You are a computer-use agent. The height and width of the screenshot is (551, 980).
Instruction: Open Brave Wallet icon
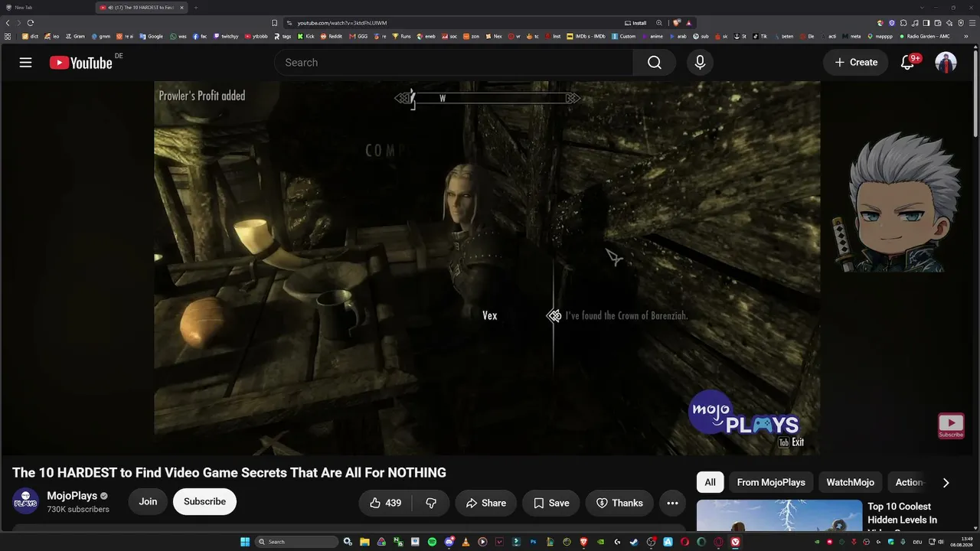(938, 23)
